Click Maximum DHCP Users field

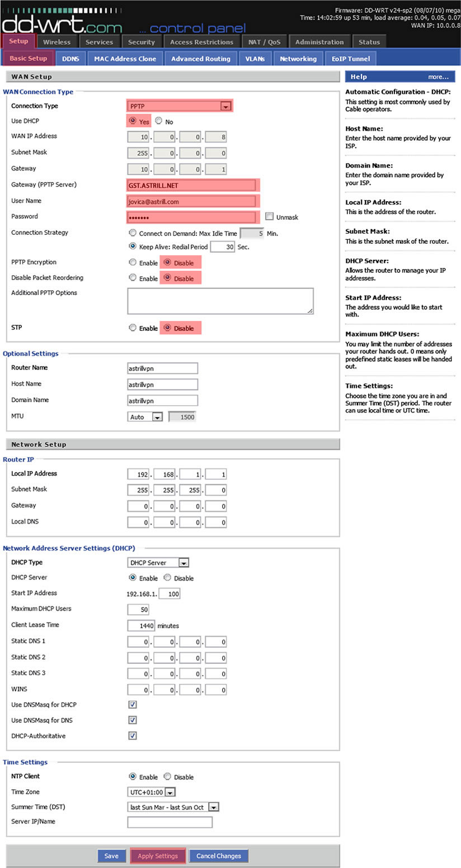(x=138, y=609)
